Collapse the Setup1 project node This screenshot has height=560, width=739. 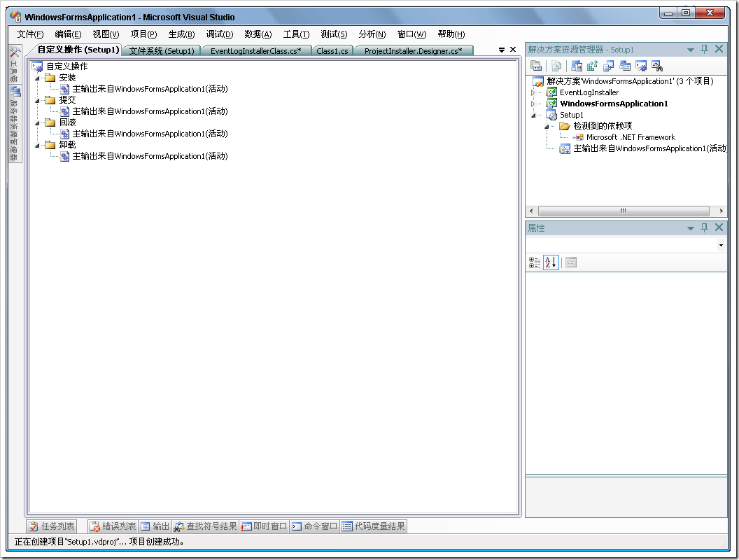click(533, 115)
